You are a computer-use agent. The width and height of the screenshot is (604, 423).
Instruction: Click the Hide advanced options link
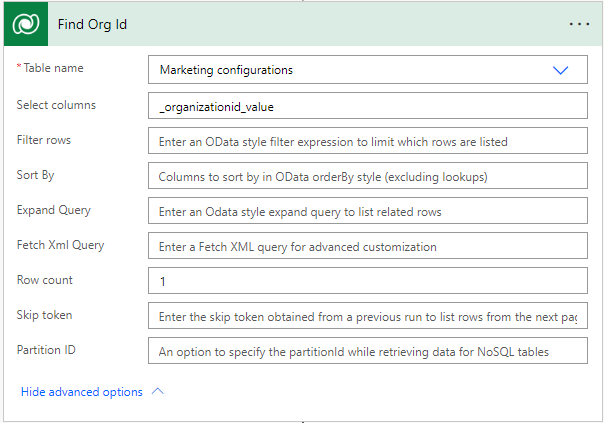[x=81, y=392]
